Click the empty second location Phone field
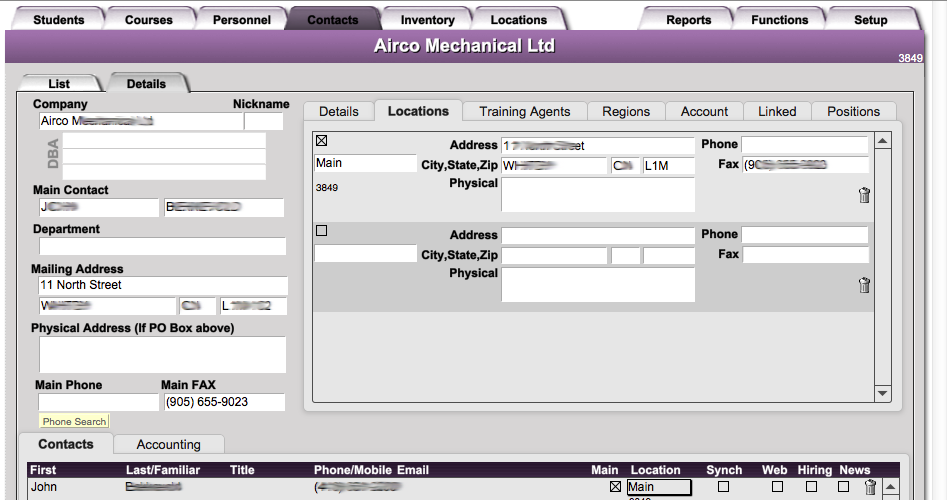 (x=804, y=234)
